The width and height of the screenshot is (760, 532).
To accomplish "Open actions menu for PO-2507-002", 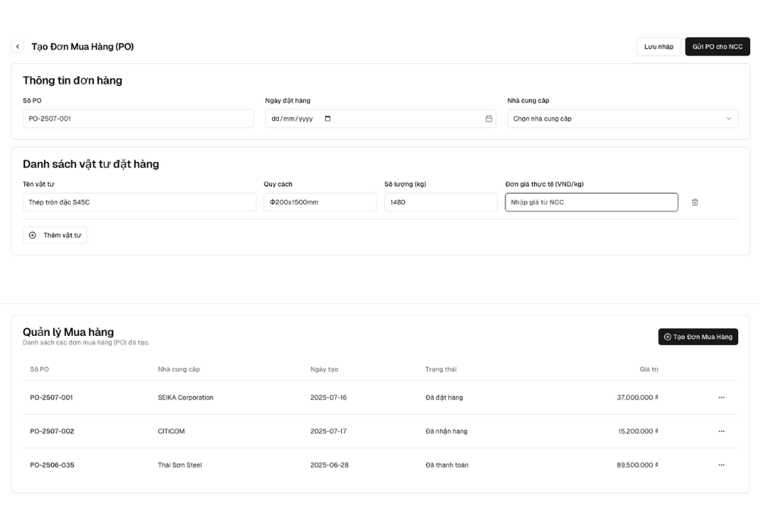I will tap(721, 431).
